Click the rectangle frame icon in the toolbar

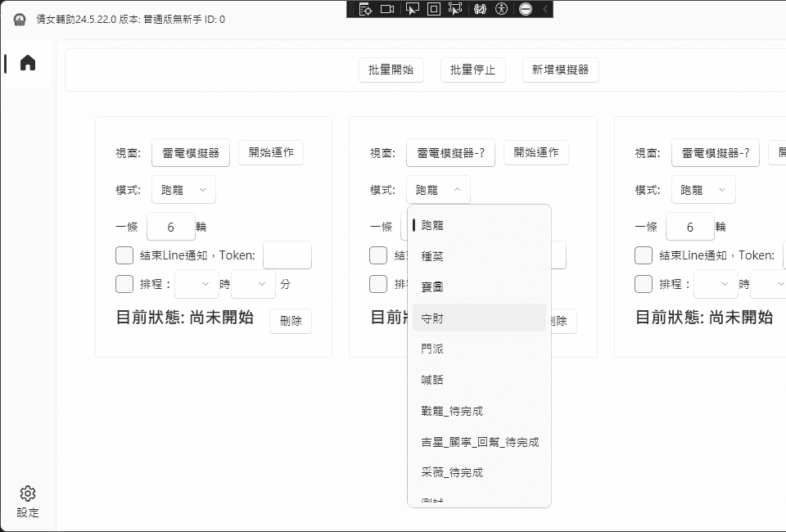click(432, 10)
